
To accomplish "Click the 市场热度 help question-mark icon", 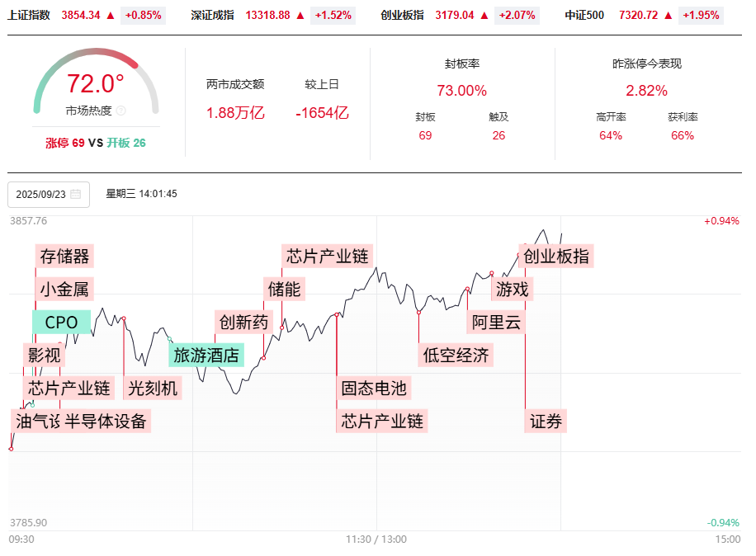I will (120, 111).
